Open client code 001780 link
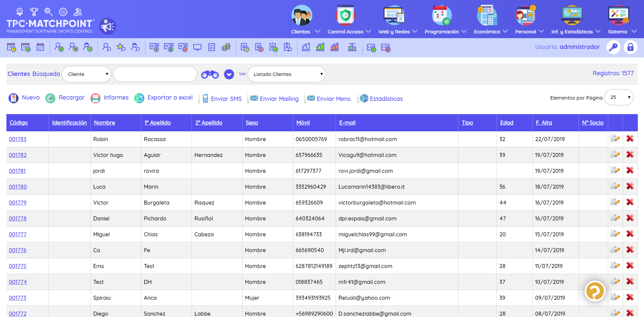The width and height of the screenshot is (644, 317). coord(18,187)
